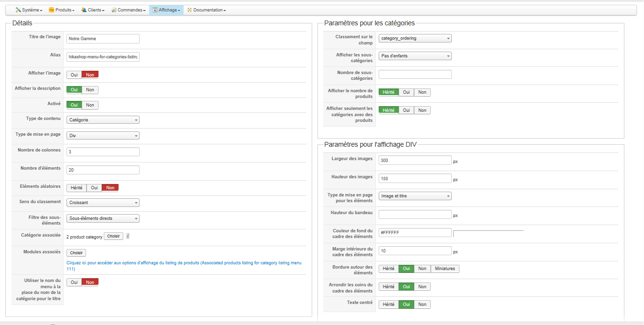Expand the Classement sur le champ dropdown
644x325 pixels.
(415, 38)
